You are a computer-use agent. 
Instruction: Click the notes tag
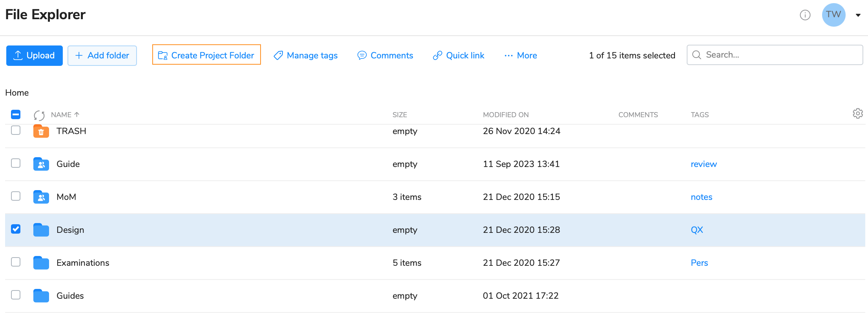(701, 197)
